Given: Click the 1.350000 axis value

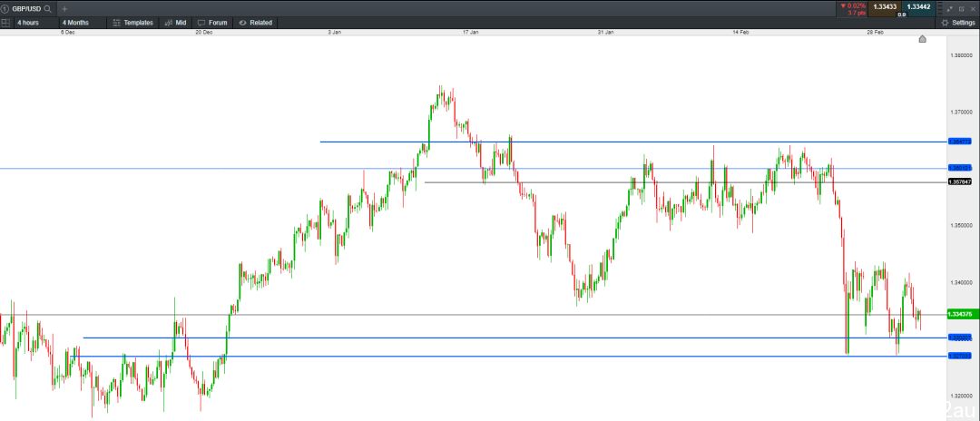Looking at the screenshot, I should tap(961, 225).
